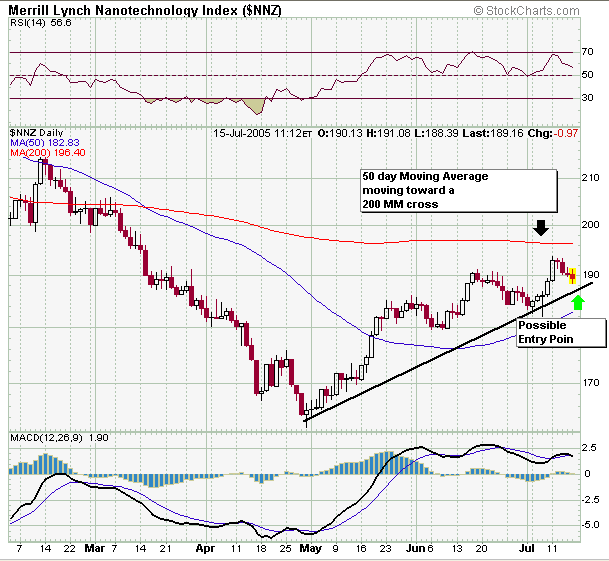Image resolution: width=609 pixels, height=561 pixels.
Task: Click the MACD axis label 2.5
Action: click(x=589, y=448)
